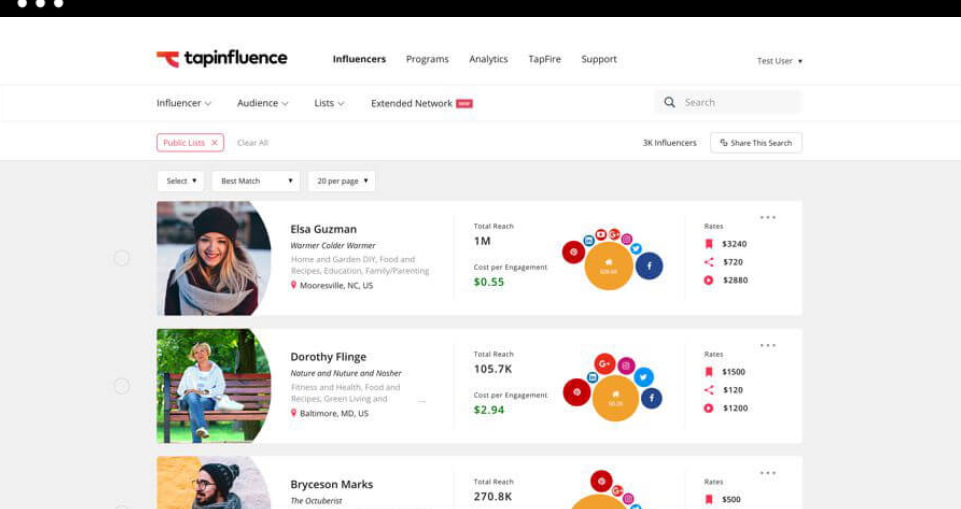The width and height of the screenshot is (961, 509).
Task: Click the 3K Influencers count
Action: point(669,143)
